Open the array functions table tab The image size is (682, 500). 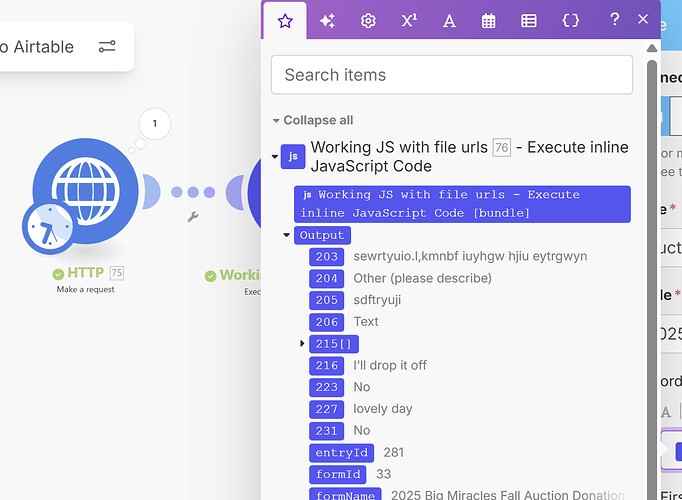529,21
